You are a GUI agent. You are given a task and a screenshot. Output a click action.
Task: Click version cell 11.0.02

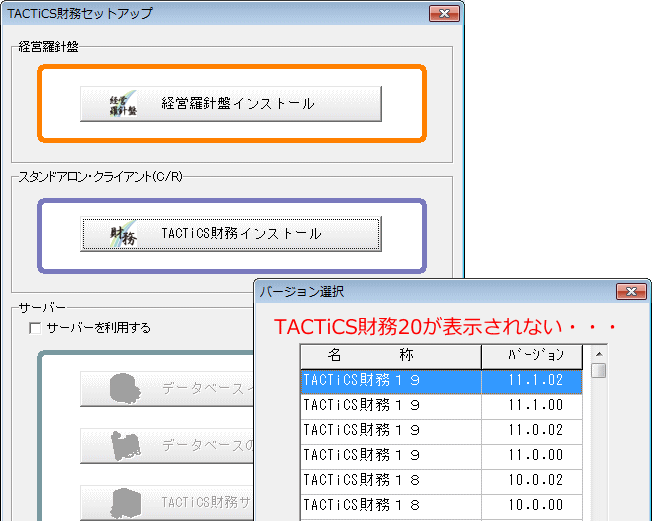point(532,431)
